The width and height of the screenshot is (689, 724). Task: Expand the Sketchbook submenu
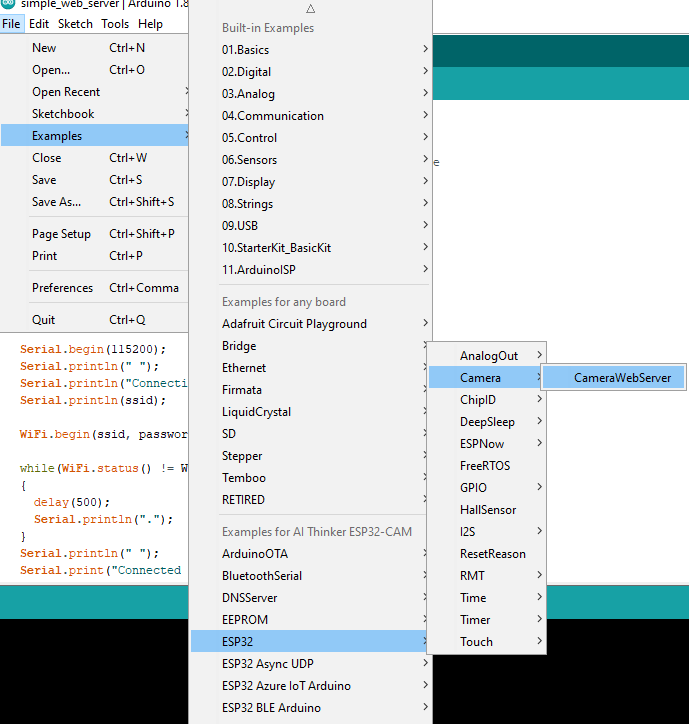click(x=95, y=114)
